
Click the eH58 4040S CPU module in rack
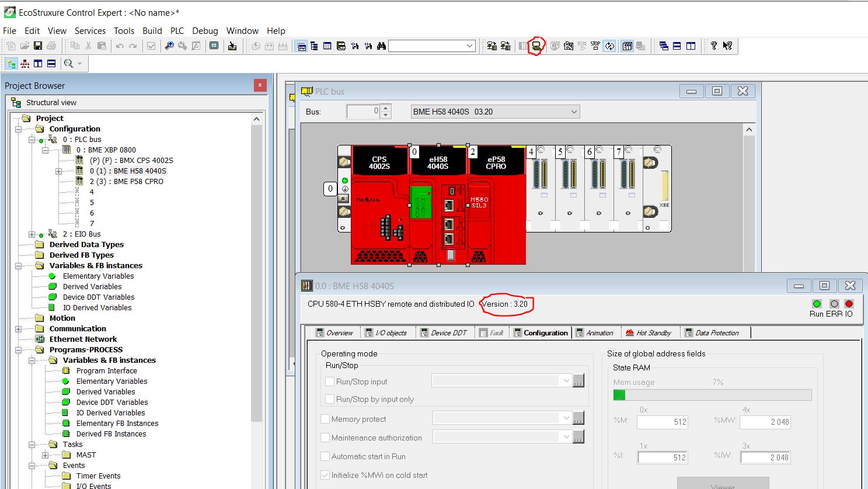(x=438, y=205)
